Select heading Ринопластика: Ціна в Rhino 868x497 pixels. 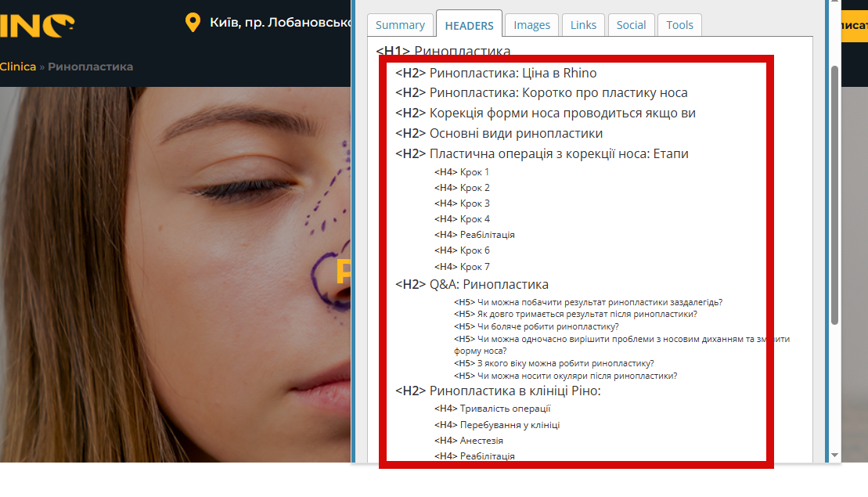tap(496, 73)
